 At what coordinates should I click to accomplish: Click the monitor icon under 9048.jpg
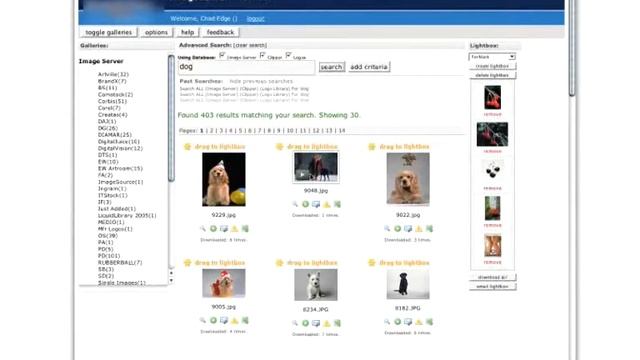(316, 204)
